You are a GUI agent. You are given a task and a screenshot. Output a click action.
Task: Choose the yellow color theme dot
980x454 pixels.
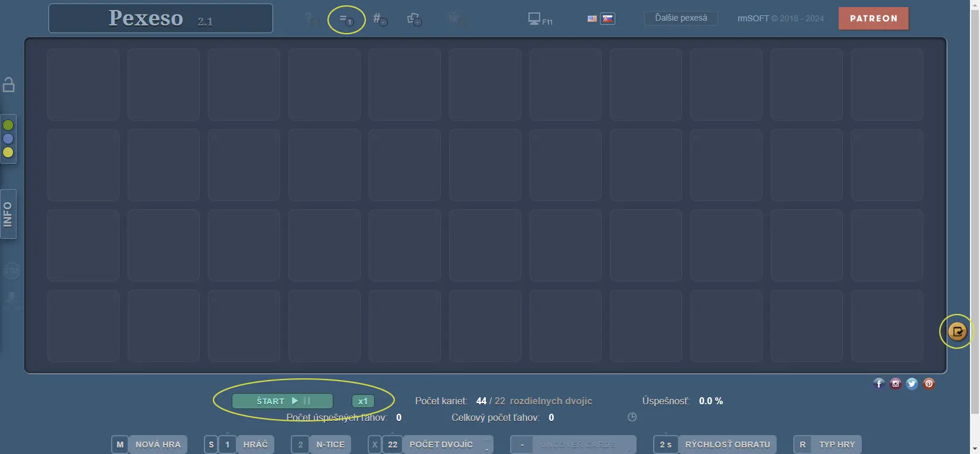[8, 153]
